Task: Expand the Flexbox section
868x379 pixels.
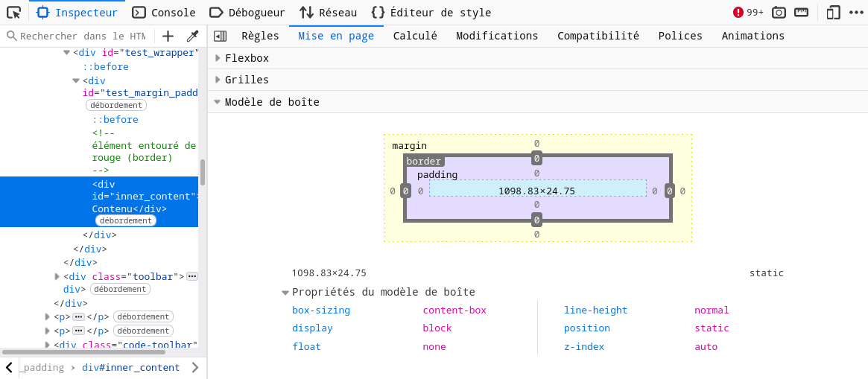Action: (218, 58)
